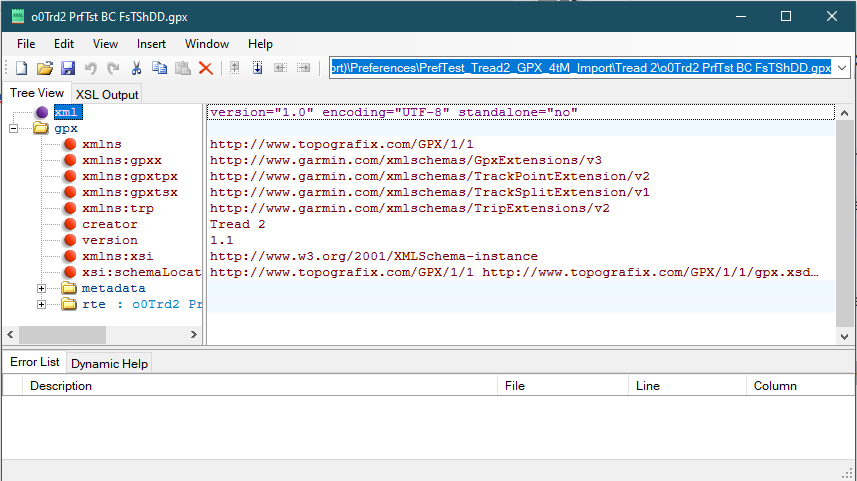857x481 pixels.
Task: Select the Tree View tab
Action: (37, 93)
